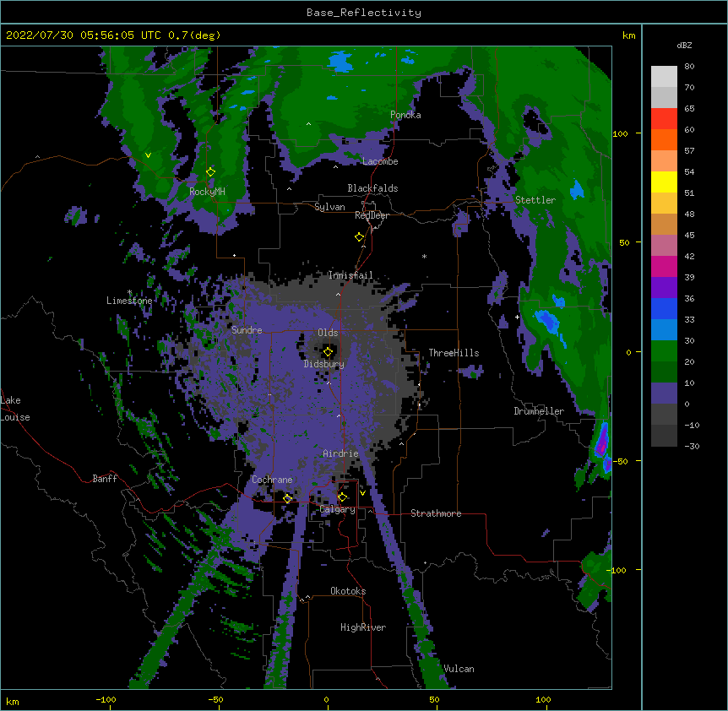Click the Strathmore city label
The width and height of the screenshot is (728, 711).
436,513
